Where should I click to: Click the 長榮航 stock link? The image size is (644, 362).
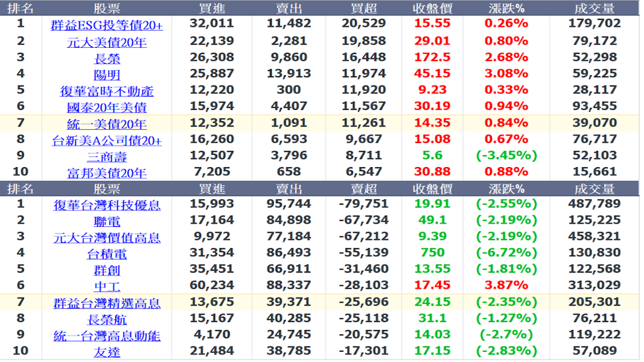tap(107, 319)
